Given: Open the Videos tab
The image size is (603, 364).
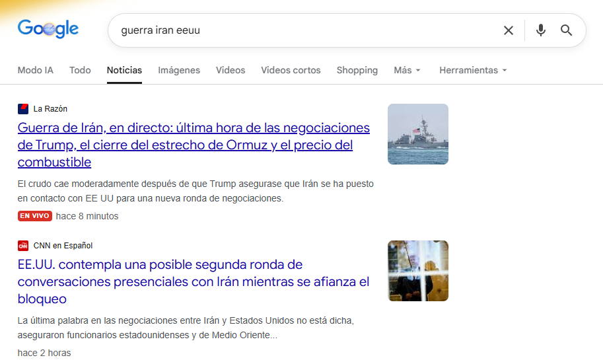Looking at the screenshot, I should coord(231,70).
